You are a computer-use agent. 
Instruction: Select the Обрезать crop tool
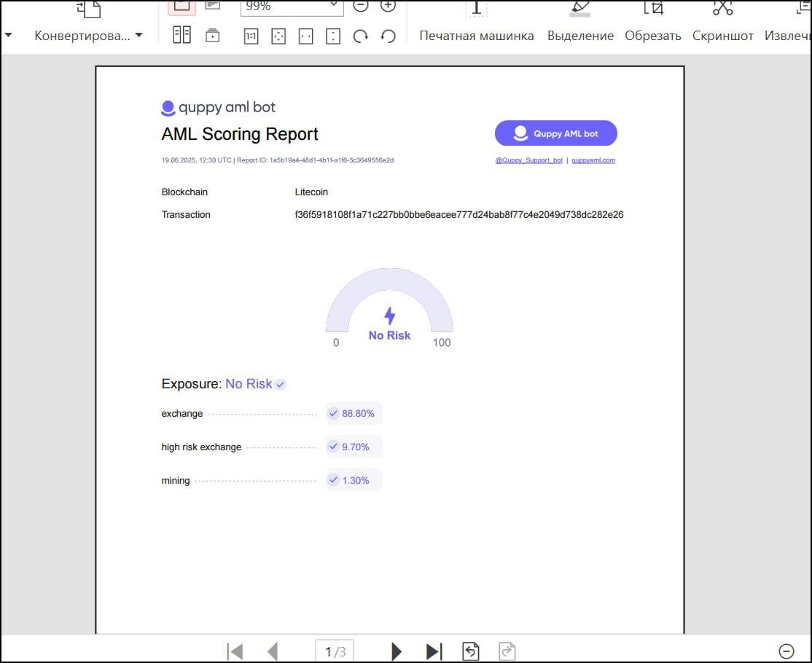[x=652, y=36]
